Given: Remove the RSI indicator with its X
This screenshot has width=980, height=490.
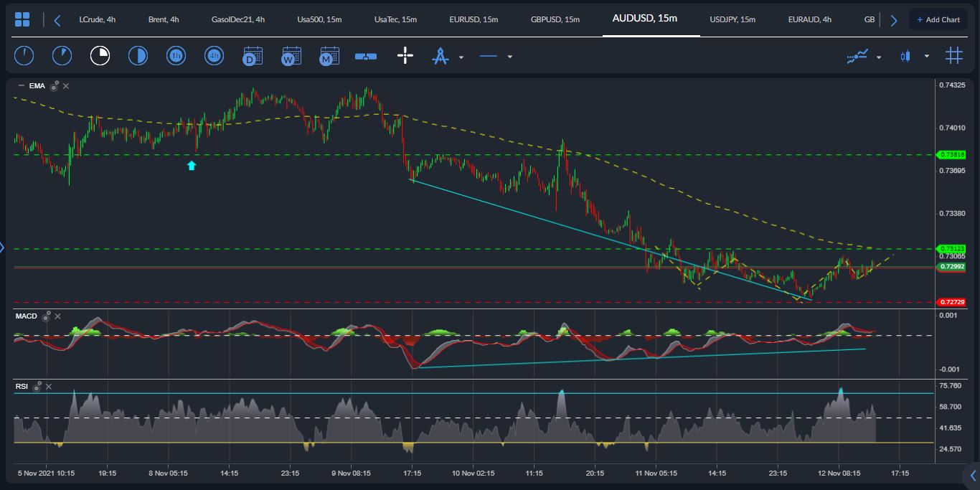Looking at the screenshot, I should [x=49, y=386].
